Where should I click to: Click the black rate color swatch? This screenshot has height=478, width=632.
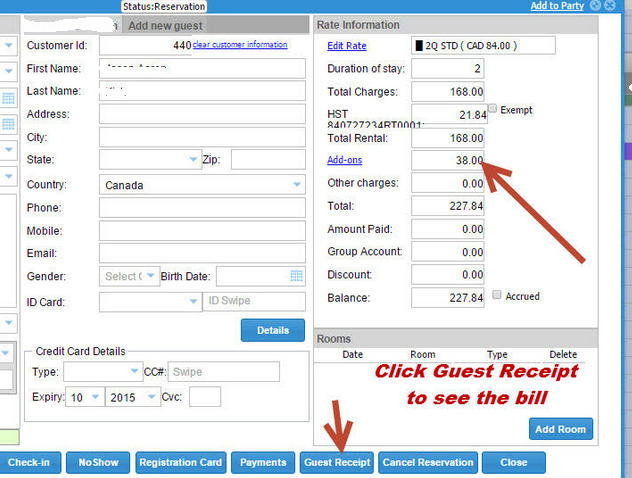coord(418,46)
